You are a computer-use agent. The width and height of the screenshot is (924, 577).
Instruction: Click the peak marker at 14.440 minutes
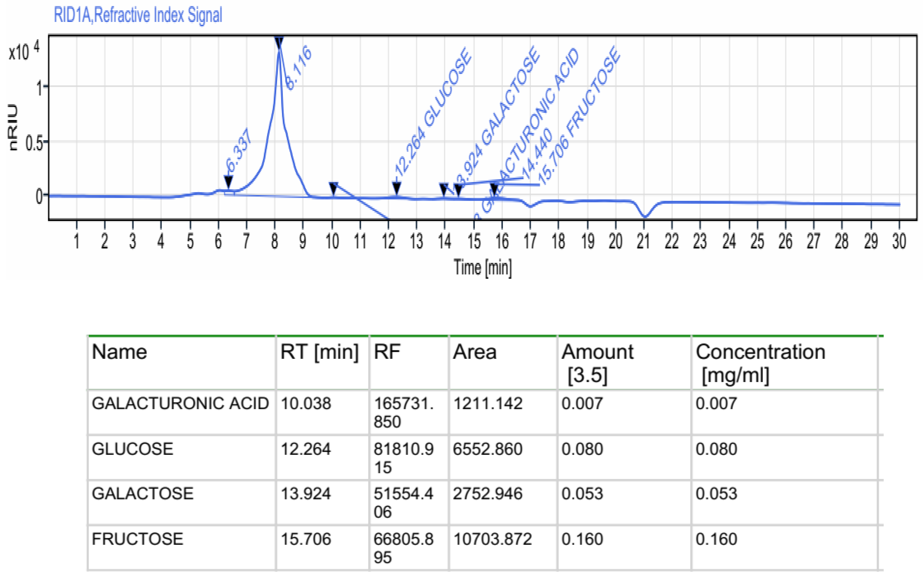(458, 190)
